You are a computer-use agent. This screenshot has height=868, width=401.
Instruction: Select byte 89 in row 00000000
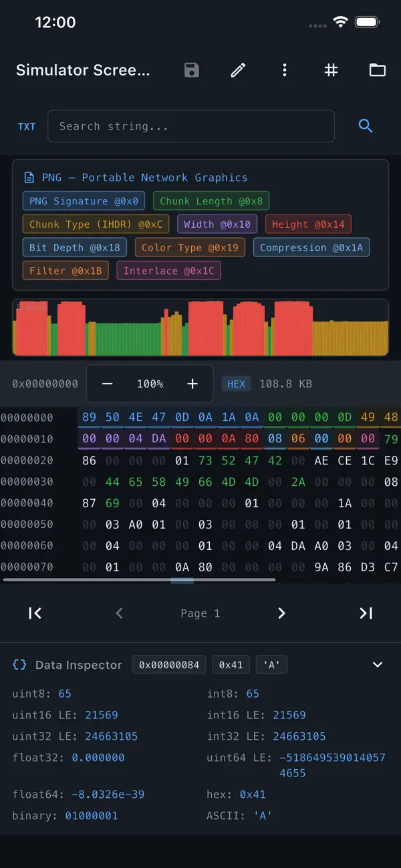[89, 417]
